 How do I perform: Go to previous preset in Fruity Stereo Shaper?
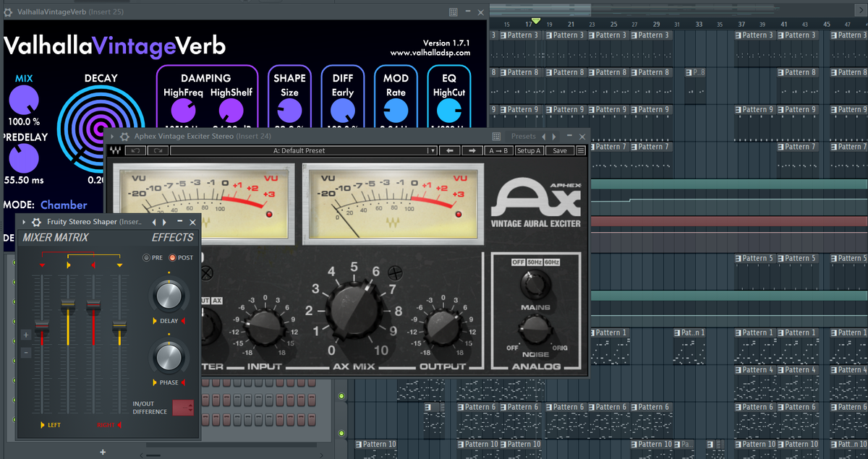click(153, 222)
